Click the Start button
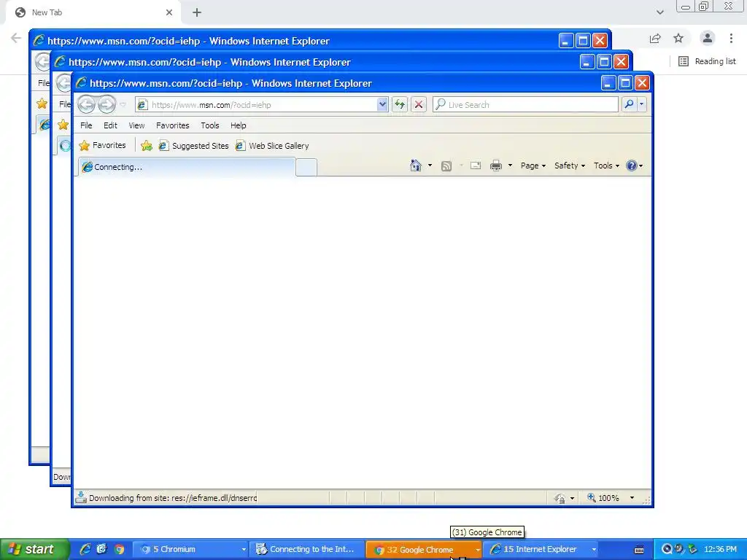Image resolution: width=747 pixels, height=560 pixels. coord(34,549)
